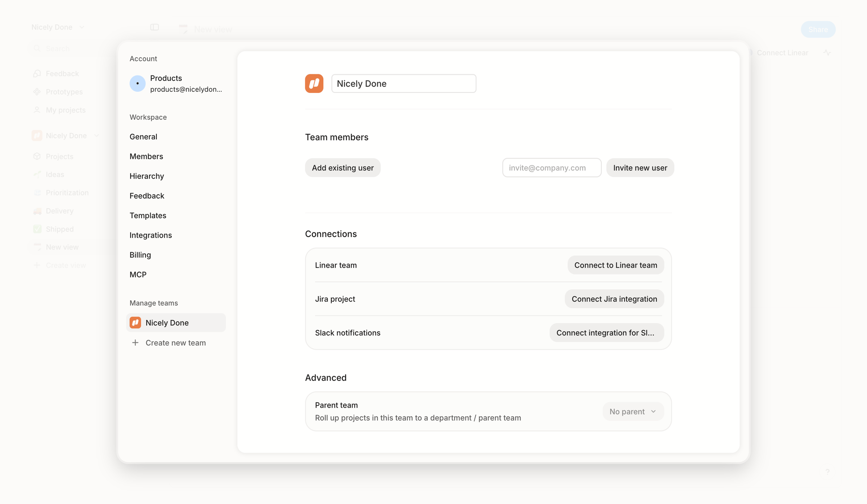This screenshot has height=504, width=867.
Task: Open the No parent dropdown
Action: [x=633, y=412]
